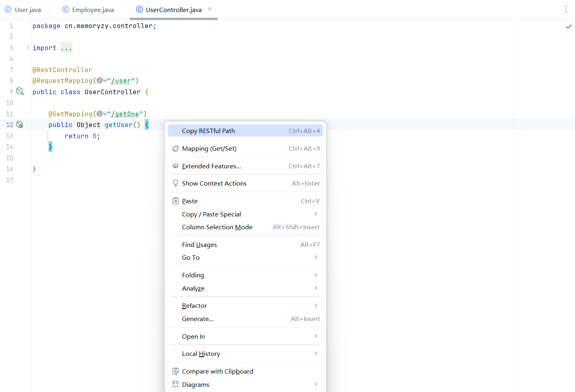Follow the "/getOne" mapping link

point(125,114)
